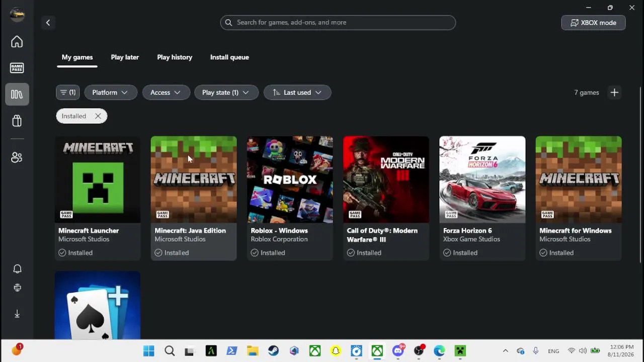Open Minecraft for Windows cover art

click(x=579, y=179)
